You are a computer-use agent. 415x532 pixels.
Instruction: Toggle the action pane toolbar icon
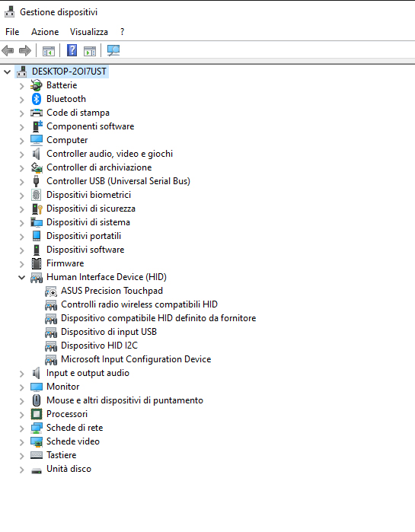coord(90,51)
